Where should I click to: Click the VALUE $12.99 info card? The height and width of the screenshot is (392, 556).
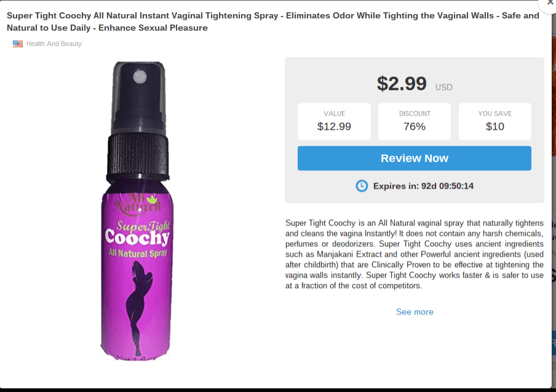tap(334, 121)
